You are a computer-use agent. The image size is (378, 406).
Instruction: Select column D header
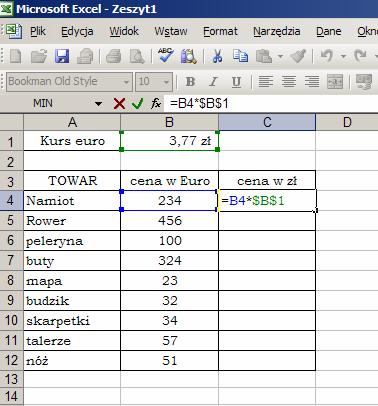[x=347, y=122]
